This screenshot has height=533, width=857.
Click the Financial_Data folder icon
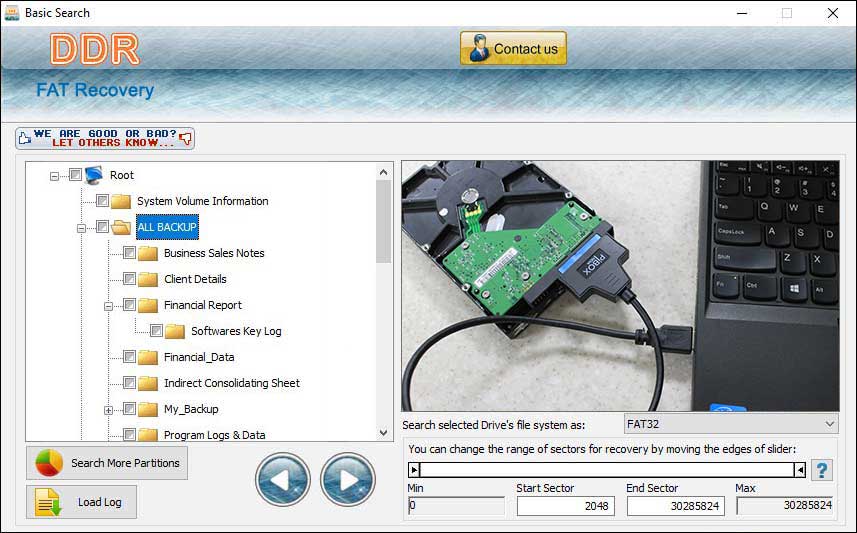point(148,357)
